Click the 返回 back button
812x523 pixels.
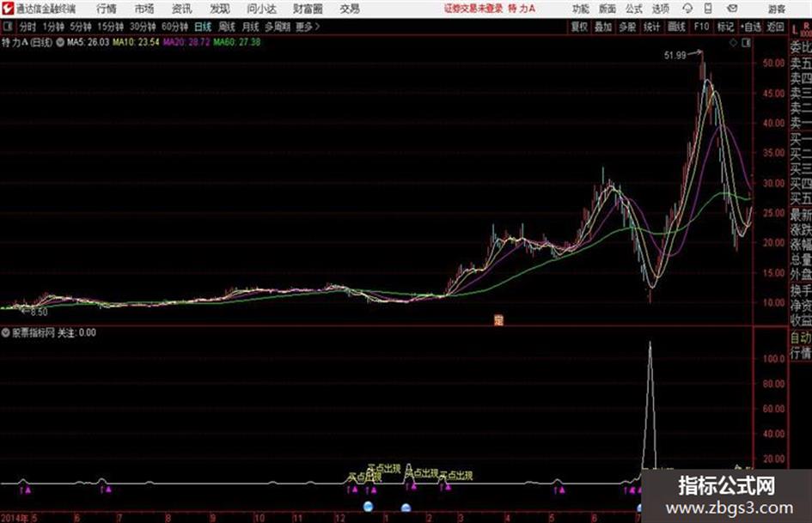pyautogui.click(x=775, y=27)
